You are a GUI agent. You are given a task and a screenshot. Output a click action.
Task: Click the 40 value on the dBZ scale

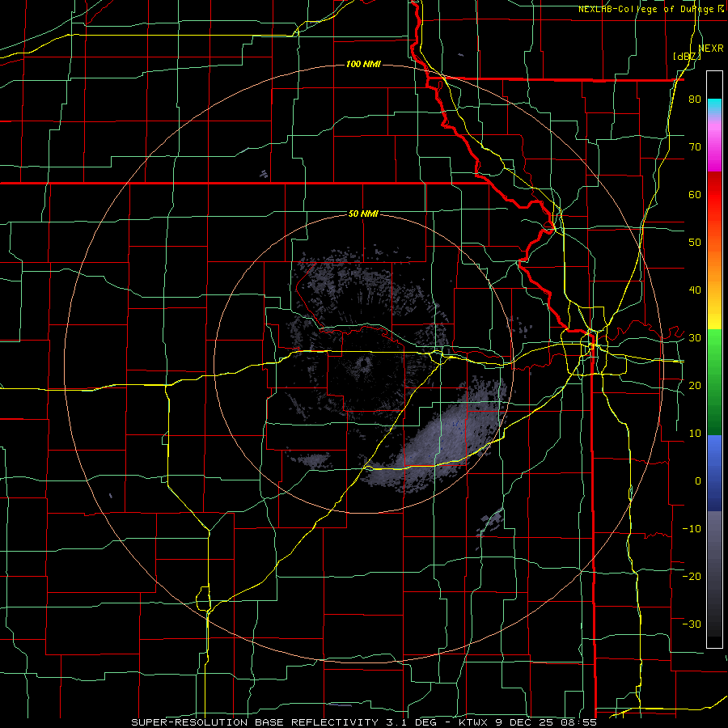click(695, 290)
